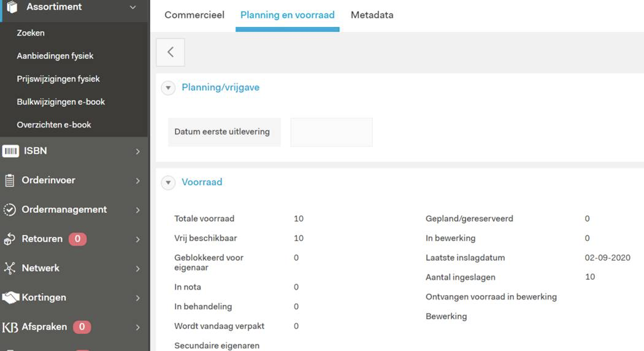The height and width of the screenshot is (351, 644).
Task: Switch to the Commercieel tab
Action: [194, 15]
